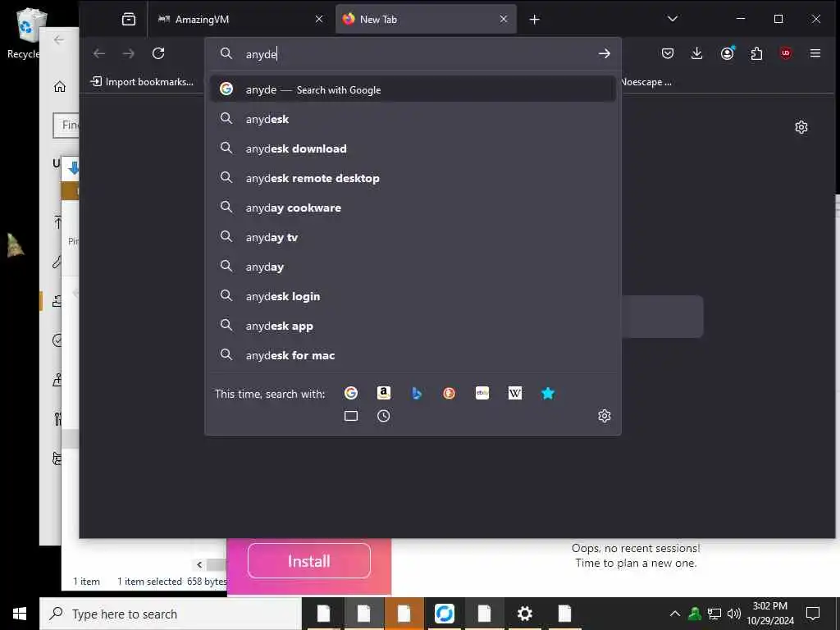
Task: Open the Firefox application menu
Action: [815, 53]
